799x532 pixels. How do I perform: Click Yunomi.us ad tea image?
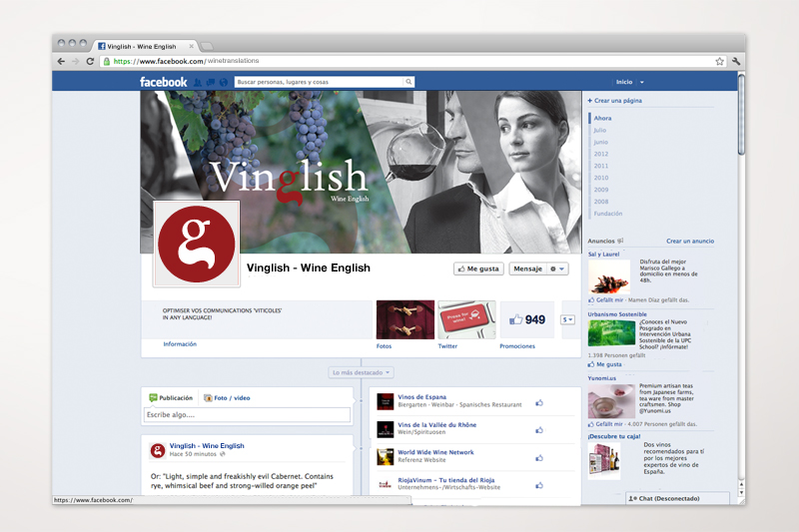coord(611,401)
